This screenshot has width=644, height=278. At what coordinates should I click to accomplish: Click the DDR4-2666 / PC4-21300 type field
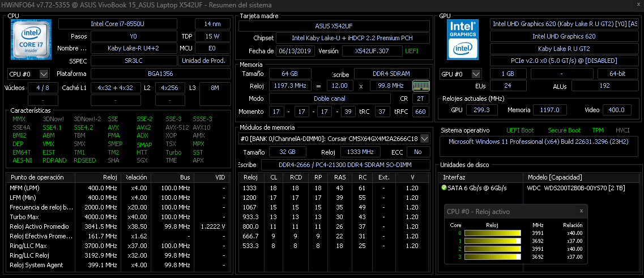(346, 165)
